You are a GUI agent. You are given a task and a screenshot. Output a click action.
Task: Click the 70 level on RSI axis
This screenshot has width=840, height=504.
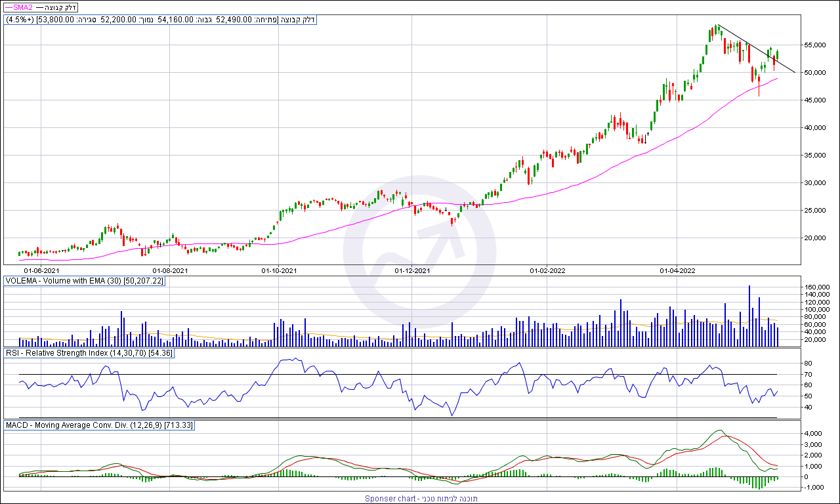pyautogui.click(x=808, y=375)
